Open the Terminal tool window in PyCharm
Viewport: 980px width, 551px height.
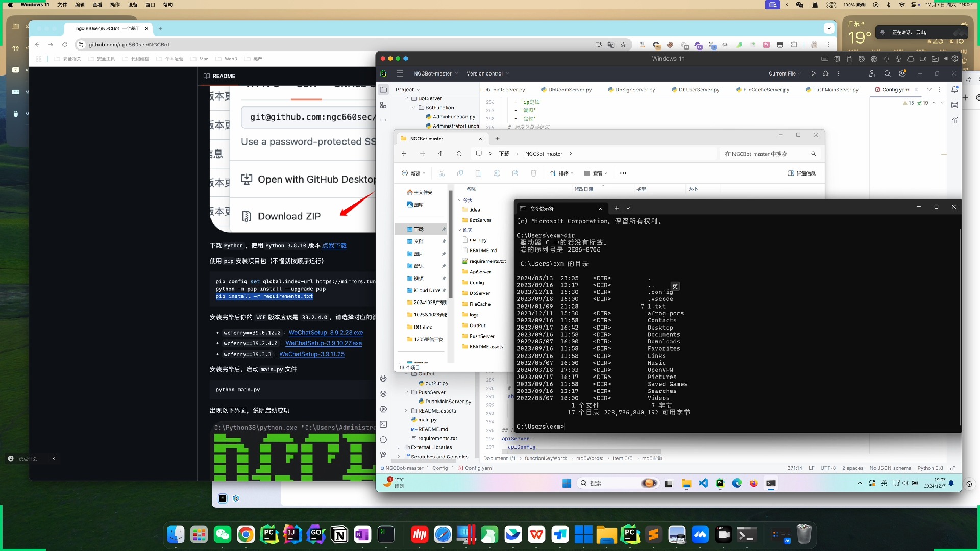383,424
